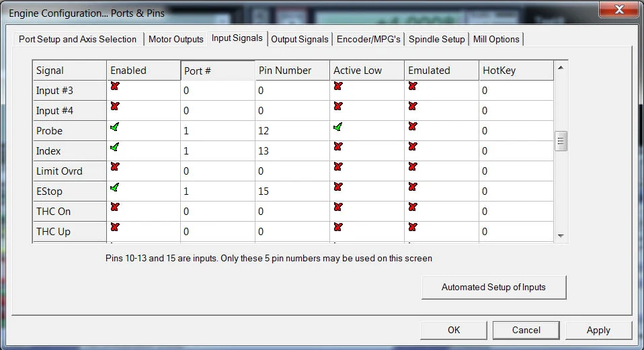The image size is (644, 350).
Task: Toggle Active Low for THC Up
Action: pos(338,226)
